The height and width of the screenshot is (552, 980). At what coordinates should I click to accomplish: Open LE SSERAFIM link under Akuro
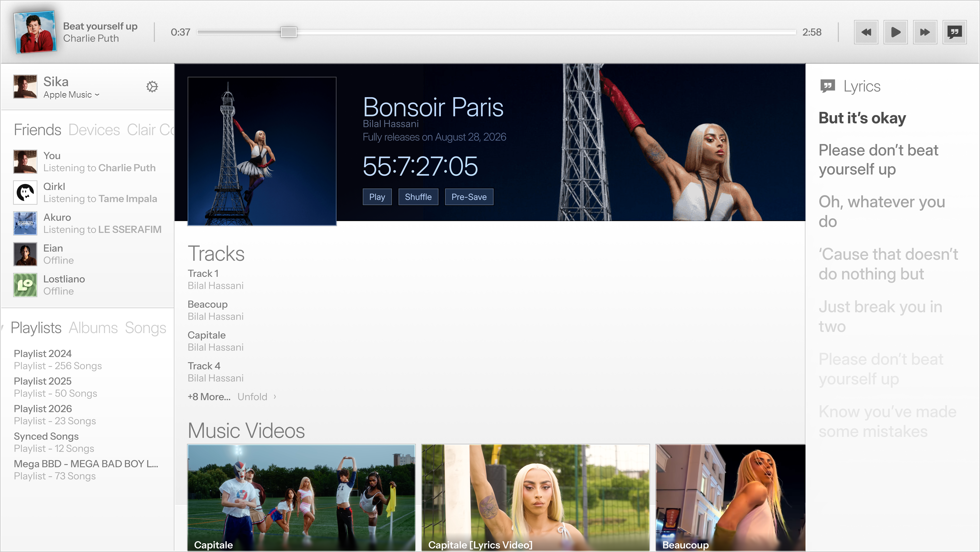tap(130, 229)
